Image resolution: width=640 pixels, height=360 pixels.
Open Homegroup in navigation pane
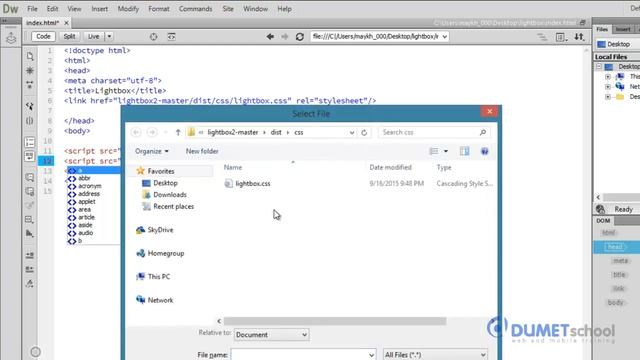[166, 253]
